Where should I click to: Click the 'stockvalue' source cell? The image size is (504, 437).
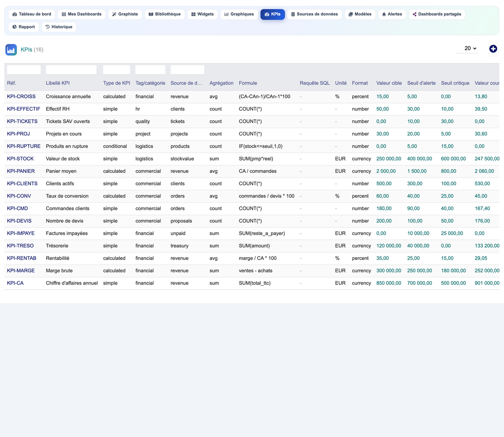[x=182, y=159]
